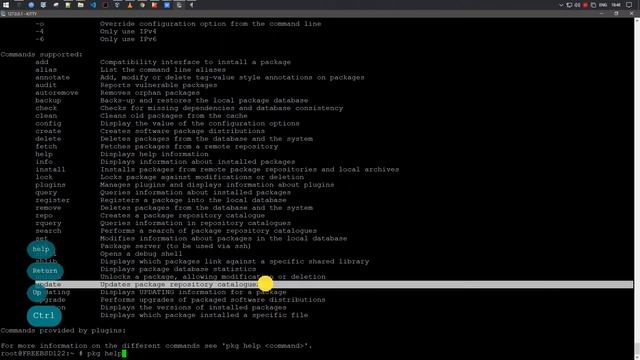The width and height of the screenshot is (640, 360).
Task: Click the 'audit' command name
Action: click(46, 85)
